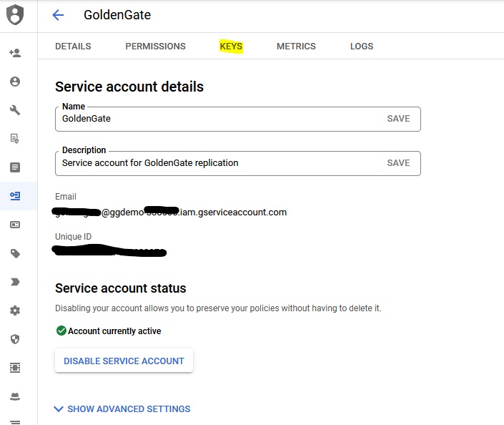
Task: Open the Labels tag sidebar icon
Action: point(15,253)
